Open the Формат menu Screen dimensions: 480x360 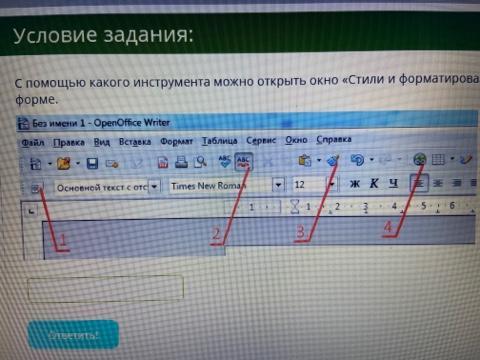click(x=177, y=142)
